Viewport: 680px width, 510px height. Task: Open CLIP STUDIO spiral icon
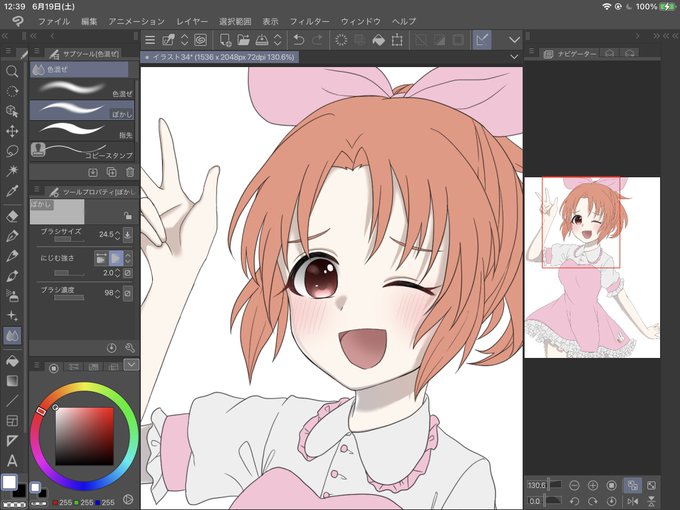[x=200, y=40]
